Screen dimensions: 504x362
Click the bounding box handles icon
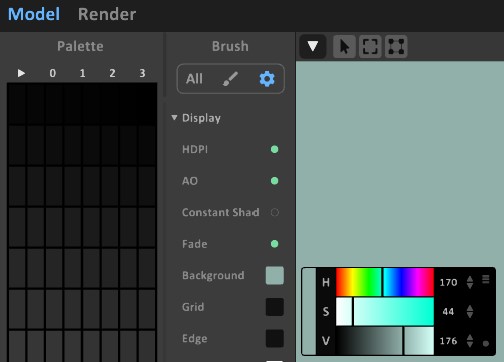[x=396, y=47]
